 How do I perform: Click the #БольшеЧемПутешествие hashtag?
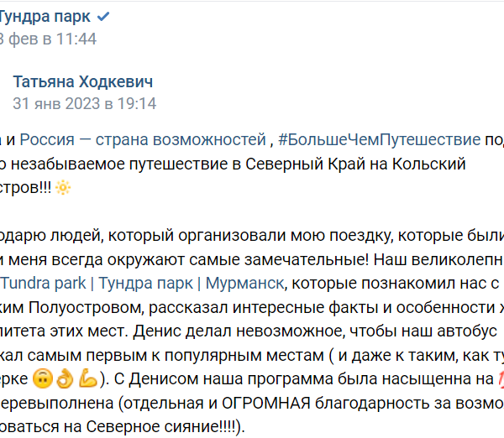point(379,139)
